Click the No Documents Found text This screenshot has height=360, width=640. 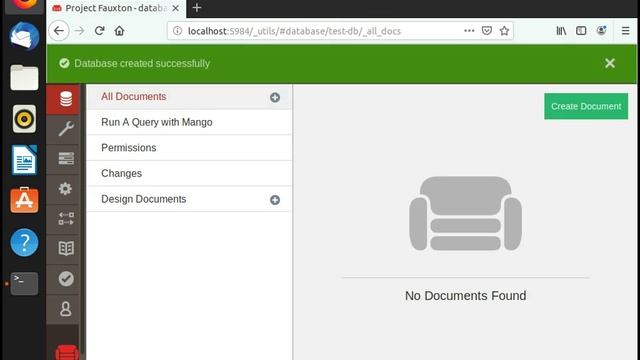click(x=465, y=296)
